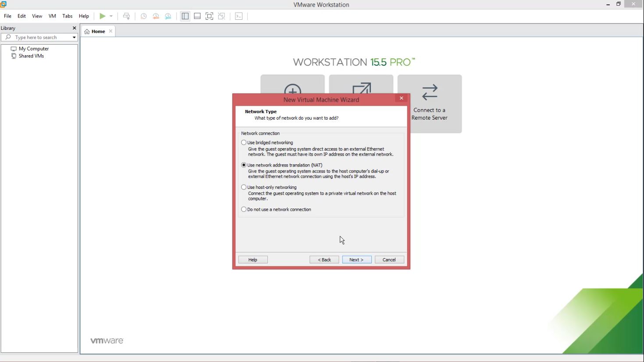Open the Help menu
Viewport: 644px width, 362px height.
(84, 16)
